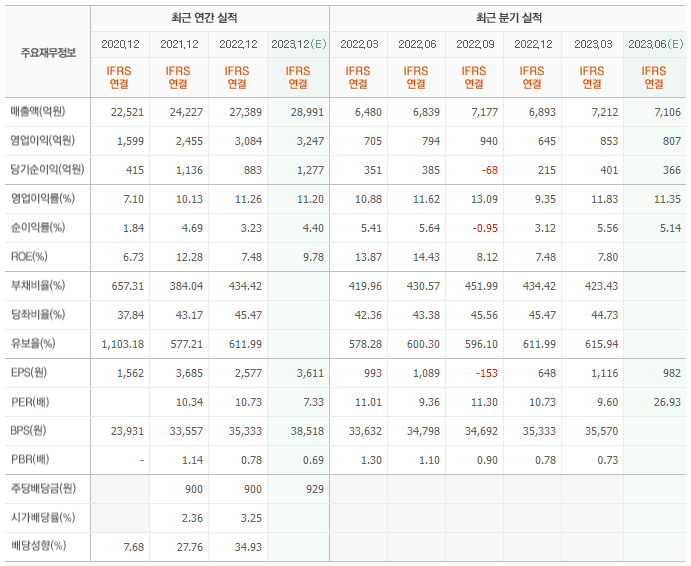691x566 pixels.
Task: Click the ROE value 13.87
Action: coord(368,257)
